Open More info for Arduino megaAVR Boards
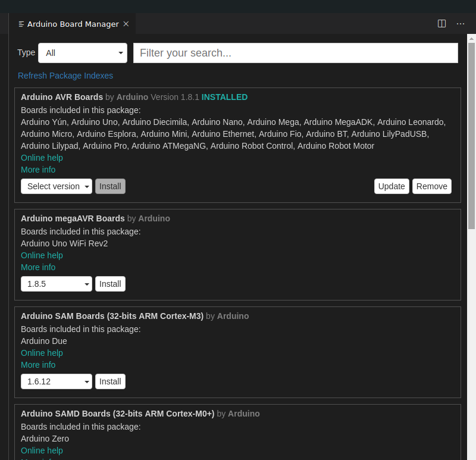The width and height of the screenshot is (476, 460). (x=38, y=267)
